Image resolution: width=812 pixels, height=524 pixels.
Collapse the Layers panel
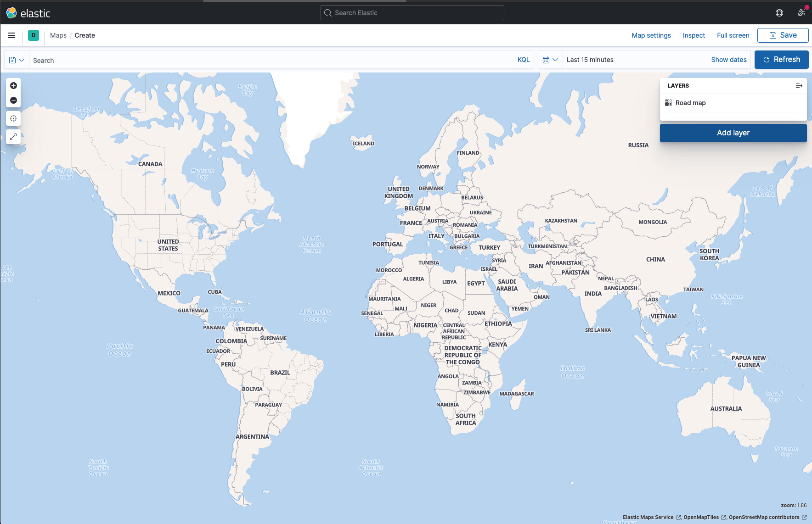click(799, 86)
